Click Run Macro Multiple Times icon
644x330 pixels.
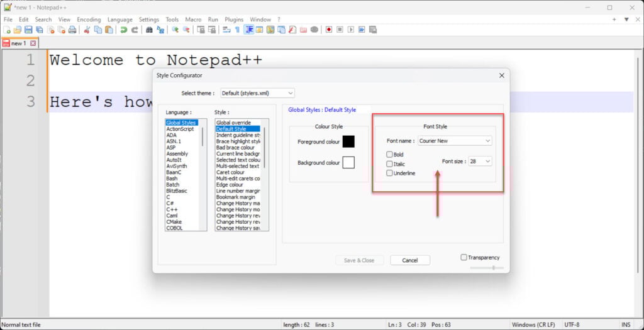click(x=362, y=30)
